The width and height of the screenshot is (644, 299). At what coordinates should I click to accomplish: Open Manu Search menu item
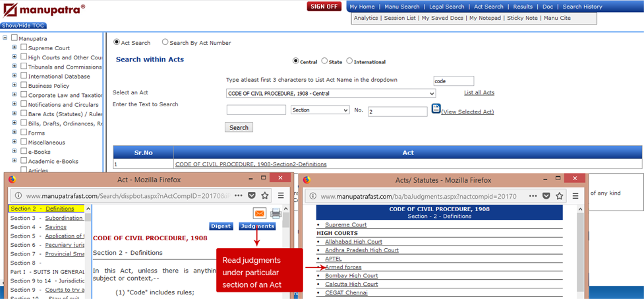coord(401,7)
